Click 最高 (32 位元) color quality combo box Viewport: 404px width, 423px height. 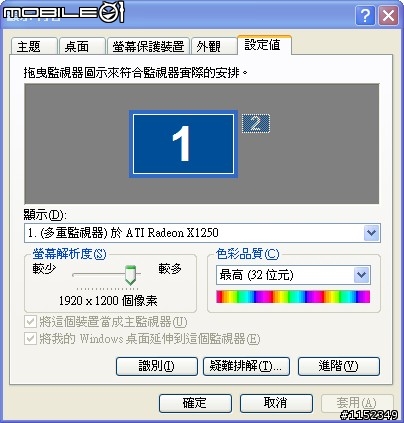[x=293, y=275]
